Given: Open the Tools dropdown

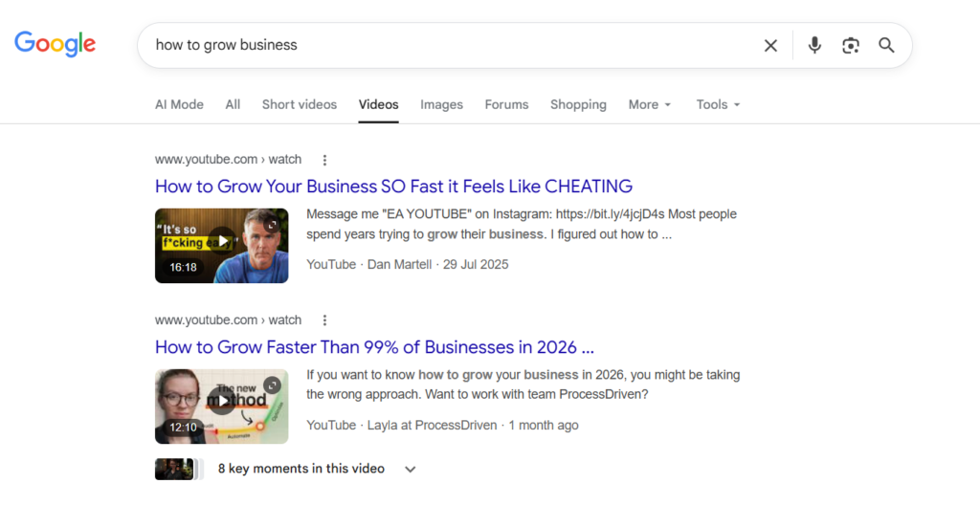Looking at the screenshot, I should [718, 104].
